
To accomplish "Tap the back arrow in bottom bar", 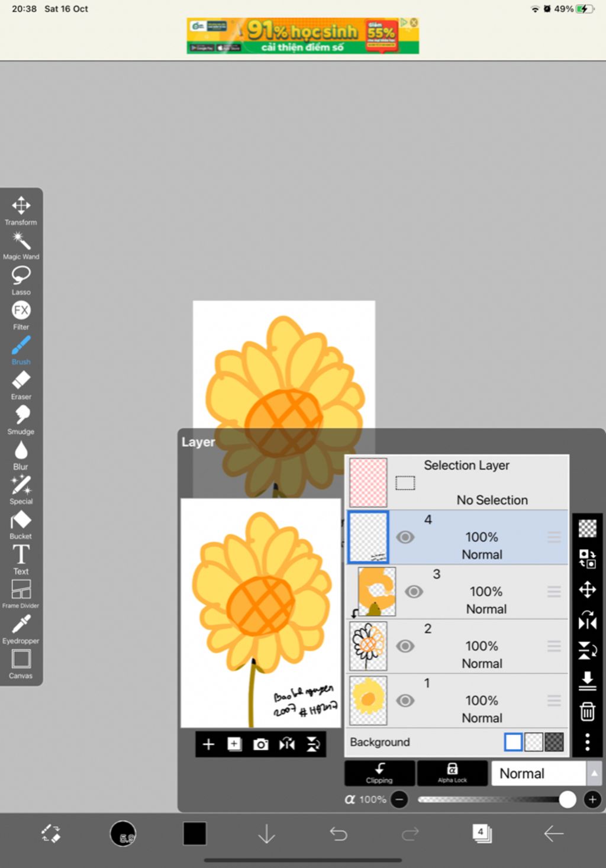I will [x=553, y=834].
